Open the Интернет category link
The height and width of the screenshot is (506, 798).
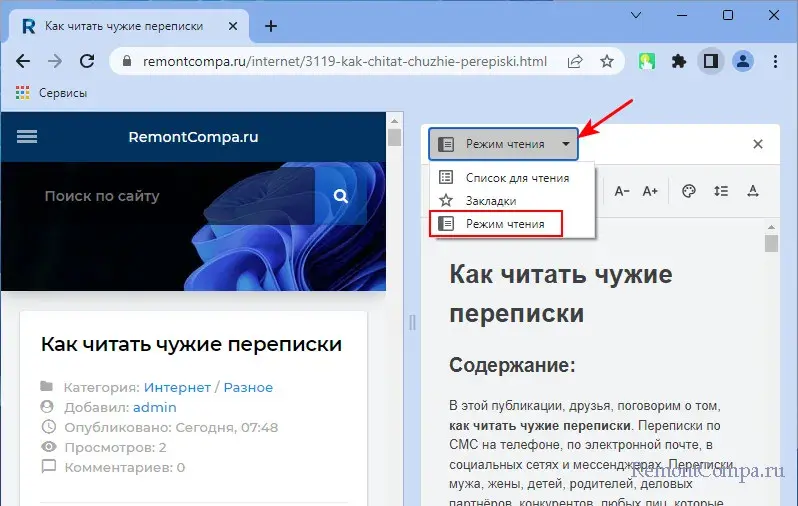[x=177, y=387]
